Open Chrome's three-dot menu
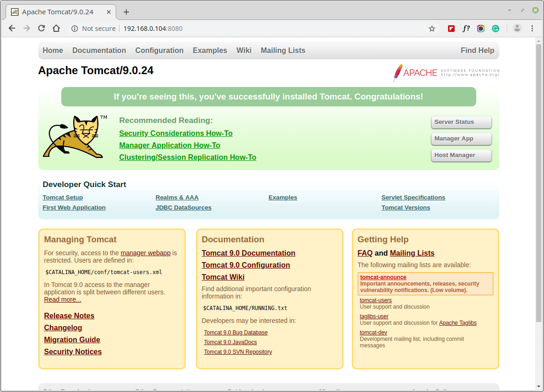 532,28
